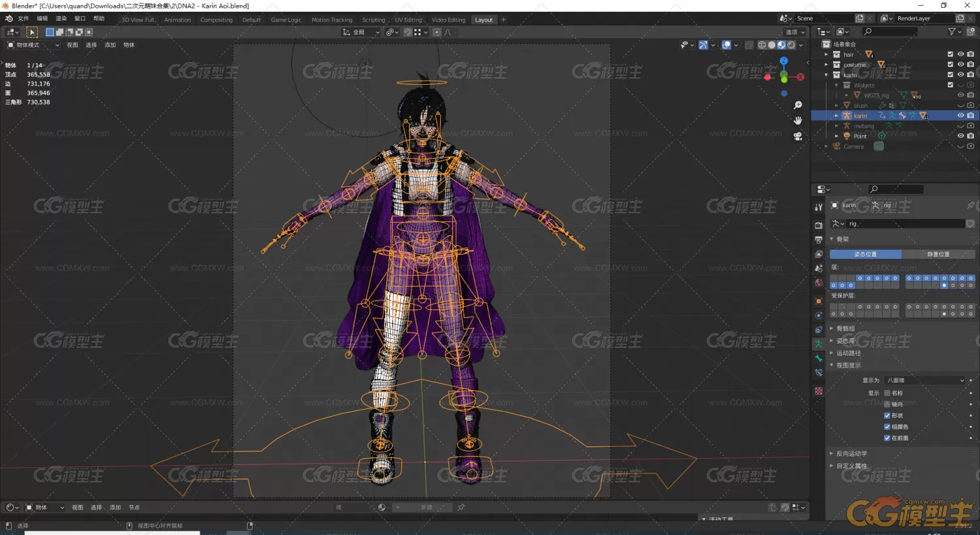Hide the hair collection with eye icon
Screen dimensions: 980x535
(x=960, y=54)
